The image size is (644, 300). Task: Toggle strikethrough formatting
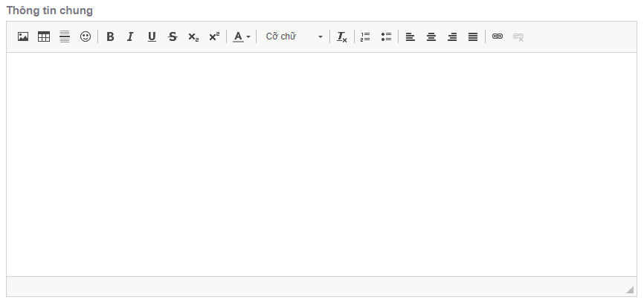pos(173,36)
